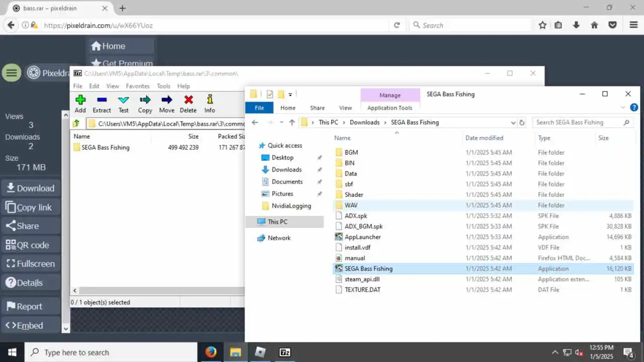
Task: Click the Test icon in 7-Zip
Action: coord(123,100)
